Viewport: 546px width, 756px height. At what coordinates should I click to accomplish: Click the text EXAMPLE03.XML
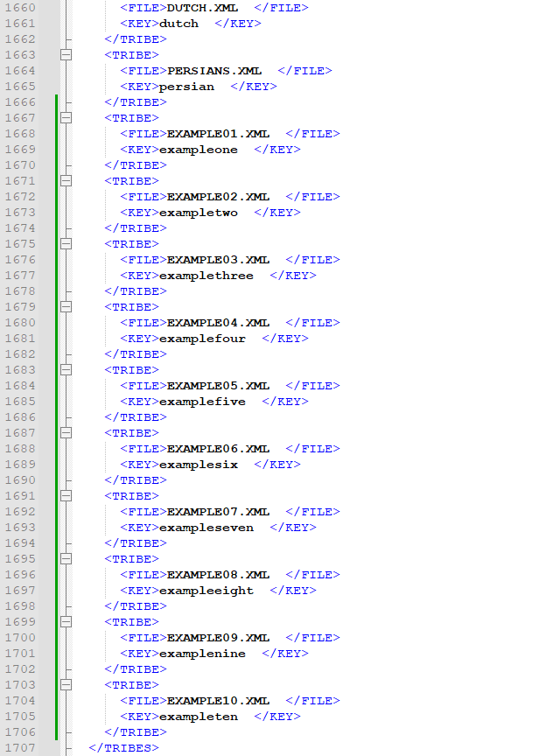point(219,260)
